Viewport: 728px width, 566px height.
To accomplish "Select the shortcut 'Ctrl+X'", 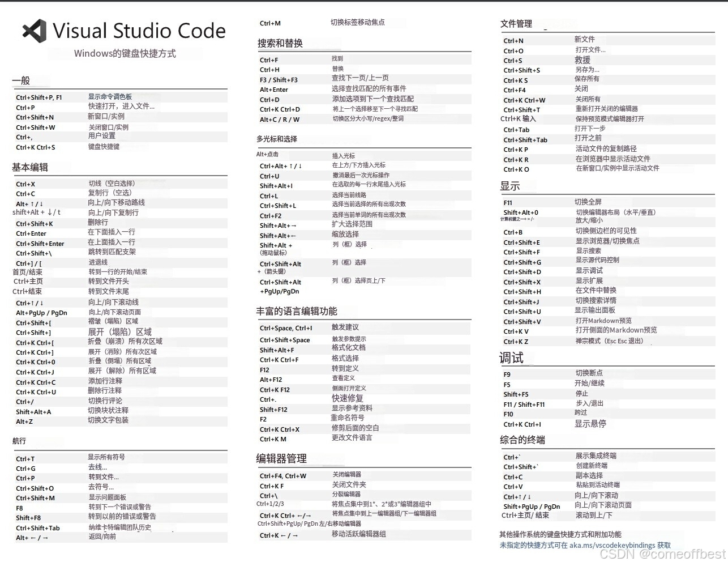I will (x=25, y=184).
